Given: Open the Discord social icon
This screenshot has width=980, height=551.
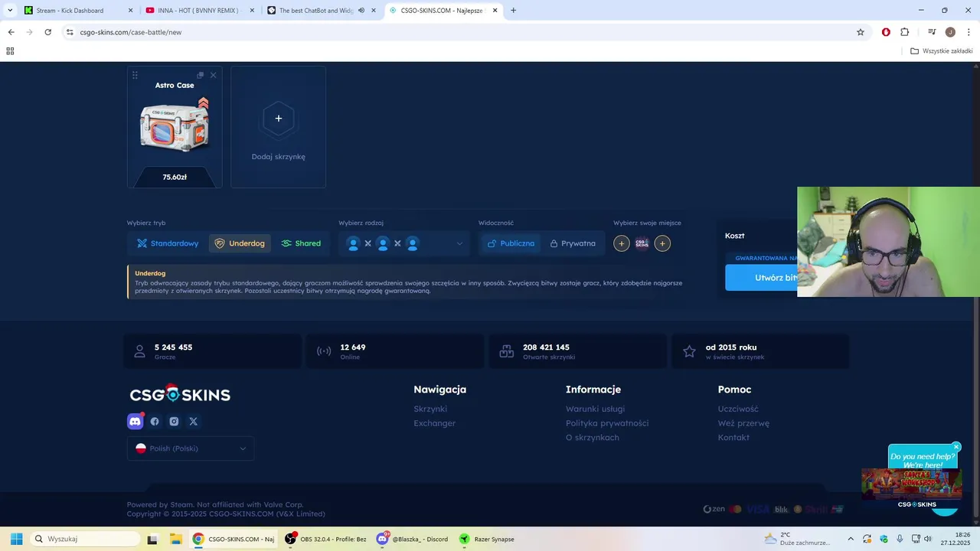Looking at the screenshot, I should coord(136,421).
